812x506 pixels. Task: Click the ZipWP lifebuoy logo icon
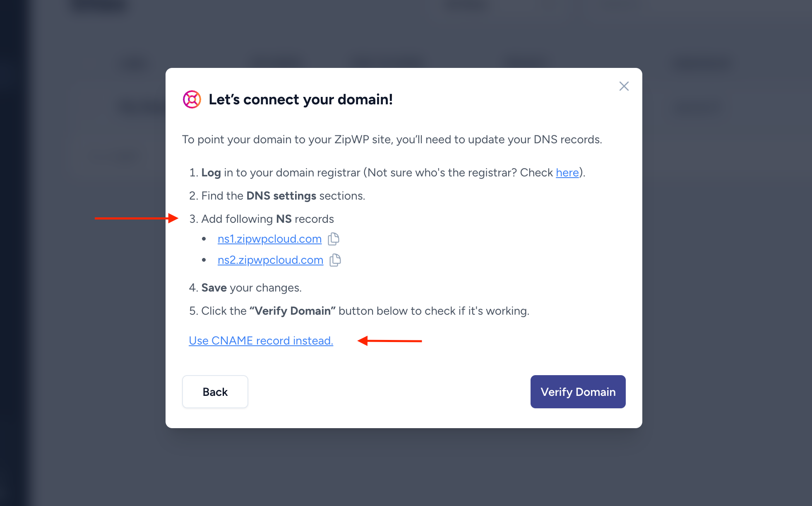click(192, 99)
